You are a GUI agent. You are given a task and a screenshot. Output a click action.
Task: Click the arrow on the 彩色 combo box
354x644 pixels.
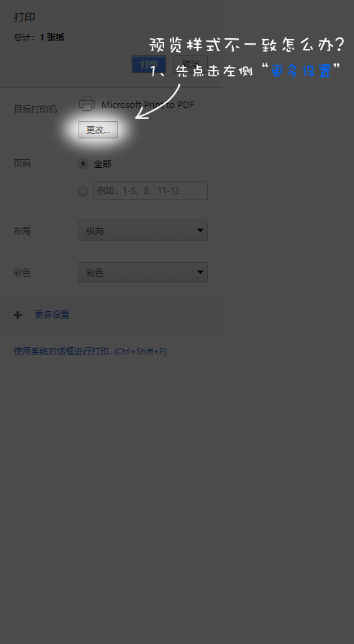point(200,272)
